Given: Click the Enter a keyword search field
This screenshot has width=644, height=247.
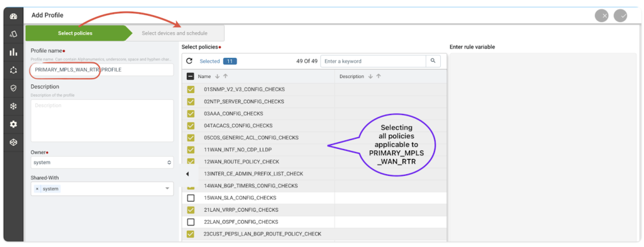Looking at the screenshot, I should [x=374, y=61].
